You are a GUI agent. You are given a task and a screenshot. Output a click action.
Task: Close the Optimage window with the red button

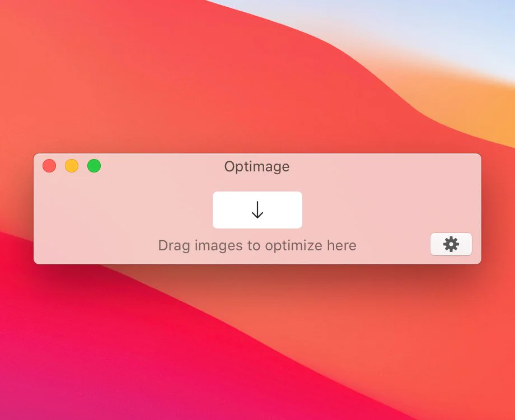[49, 166]
